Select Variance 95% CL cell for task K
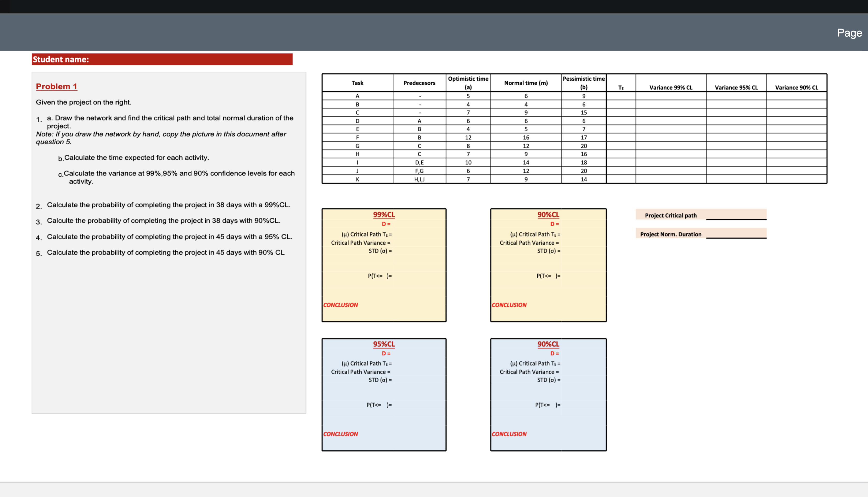 coord(736,179)
